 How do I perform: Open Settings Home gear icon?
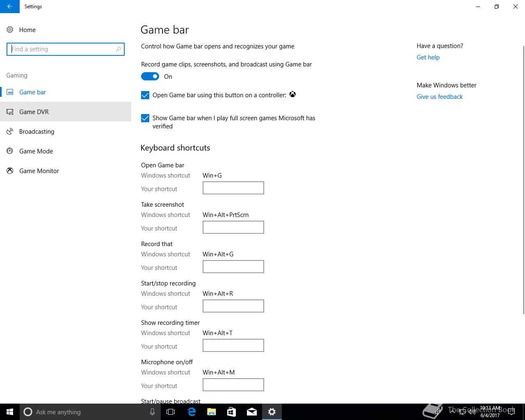pyautogui.click(x=10, y=30)
